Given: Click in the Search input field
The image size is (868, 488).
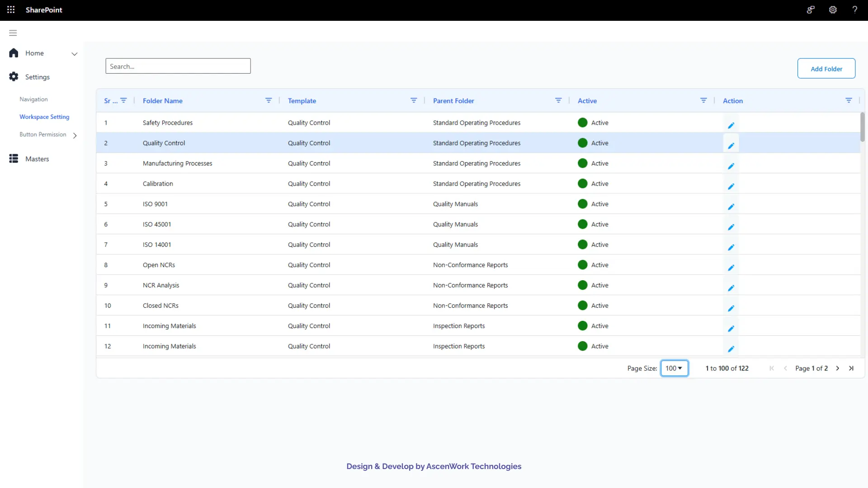Looking at the screenshot, I should click(x=178, y=66).
